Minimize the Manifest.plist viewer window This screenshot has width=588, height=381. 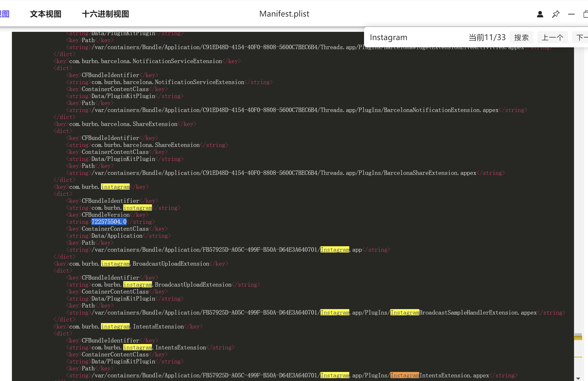pyautogui.click(x=571, y=14)
